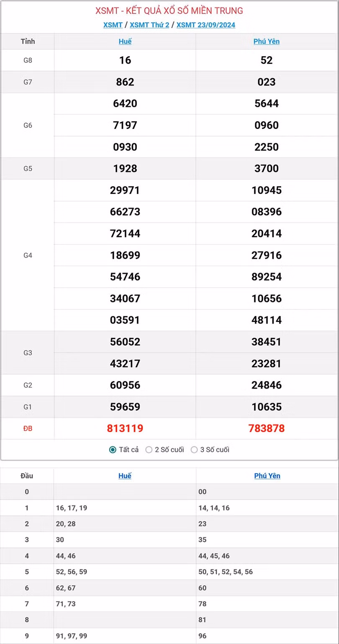Open Phú Yên link in the Tỉnh header row
The width and height of the screenshot is (339, 644).
pyautogui.click(x=266, y=41)
